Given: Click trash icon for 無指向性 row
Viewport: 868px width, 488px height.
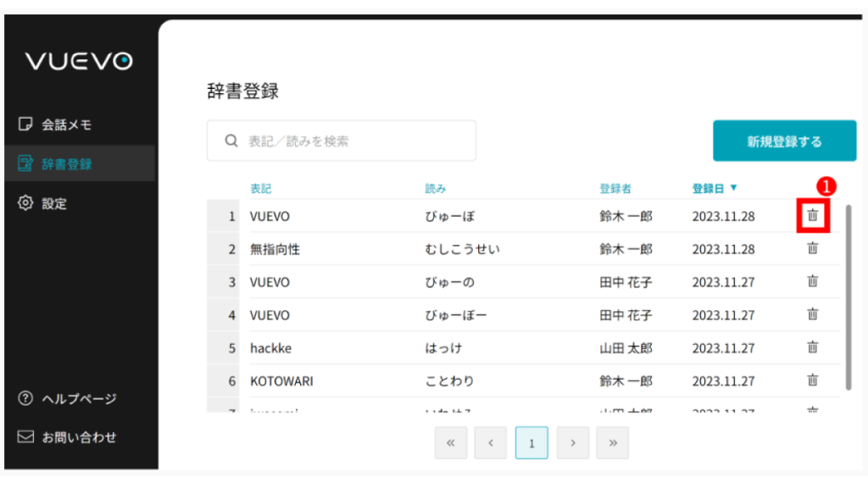Looking at the screenshot, I should click(x=812, y=249).
